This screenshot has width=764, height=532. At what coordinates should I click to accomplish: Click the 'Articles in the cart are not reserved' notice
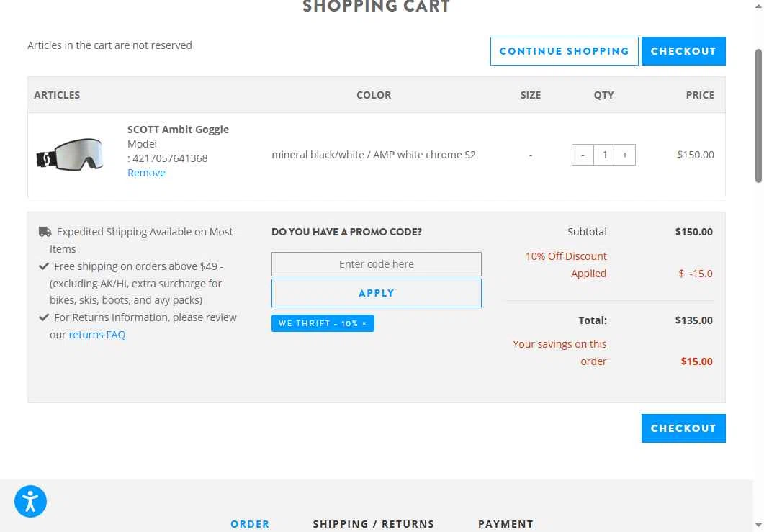(x=109, y=45)
